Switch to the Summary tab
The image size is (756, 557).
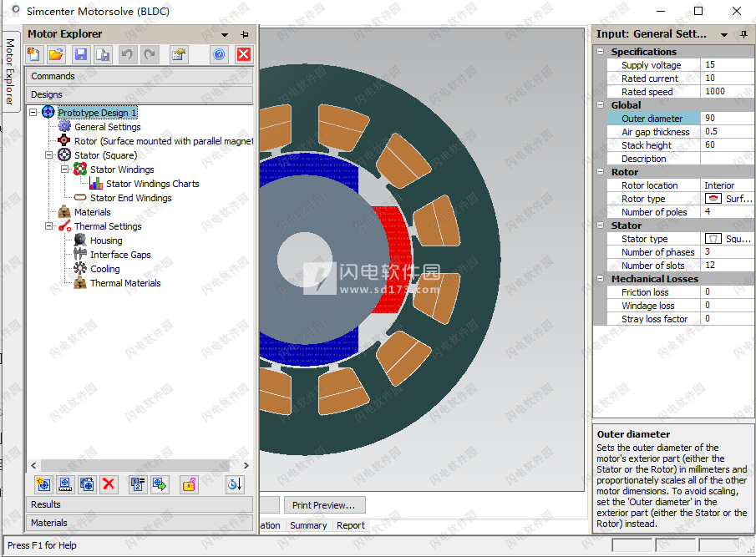point(308,525)
